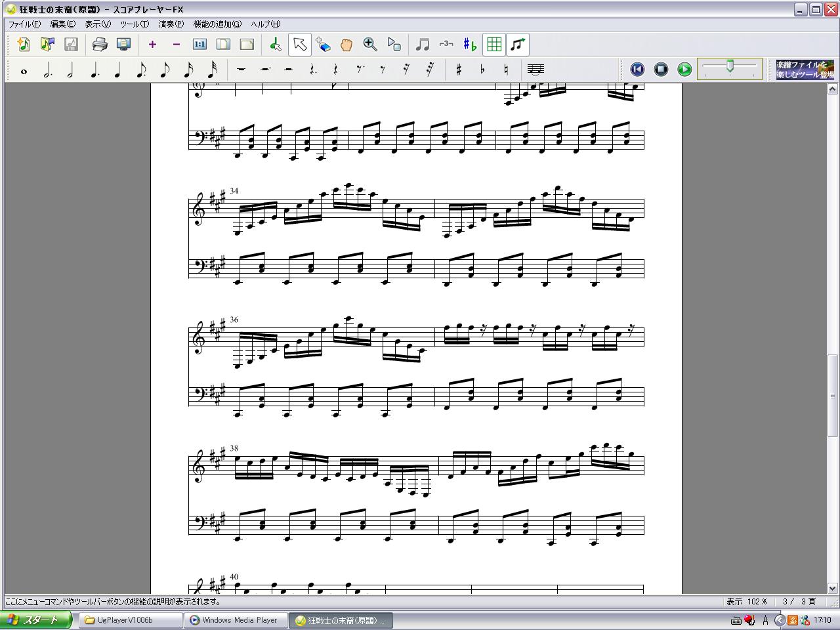
Task: Select the dotted eighth note
Action: (142, 70)
